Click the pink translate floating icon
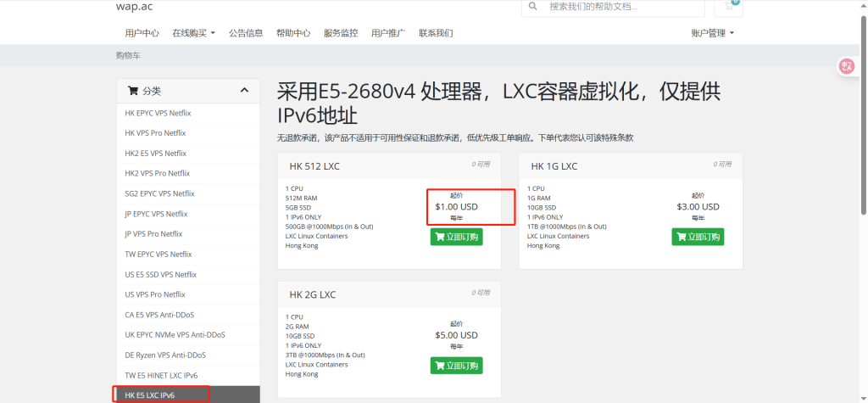This screenshot has height=403, width=868. tap(846, 66)
